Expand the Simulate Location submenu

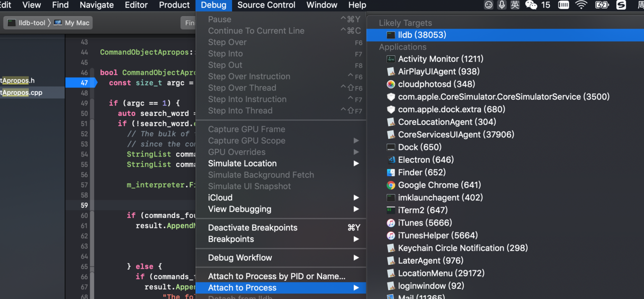point(281,164)
